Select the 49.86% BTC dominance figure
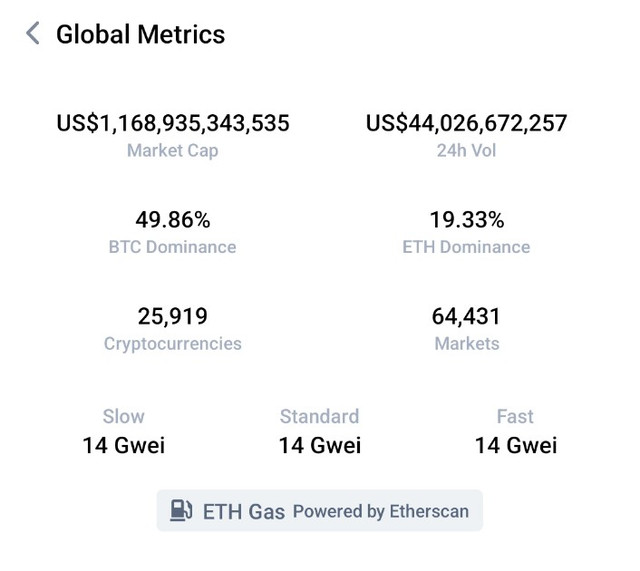Viewport: 640px width, 571px height. point(173,220)
